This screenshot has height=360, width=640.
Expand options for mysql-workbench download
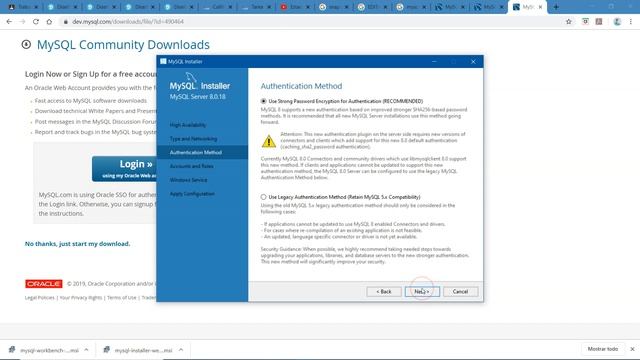[86, 350]
